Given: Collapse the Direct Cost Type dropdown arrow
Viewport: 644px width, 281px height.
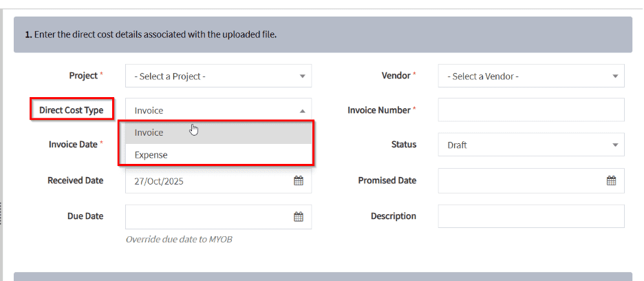Looking at the screenshot, I should click(x=302, y=110).
